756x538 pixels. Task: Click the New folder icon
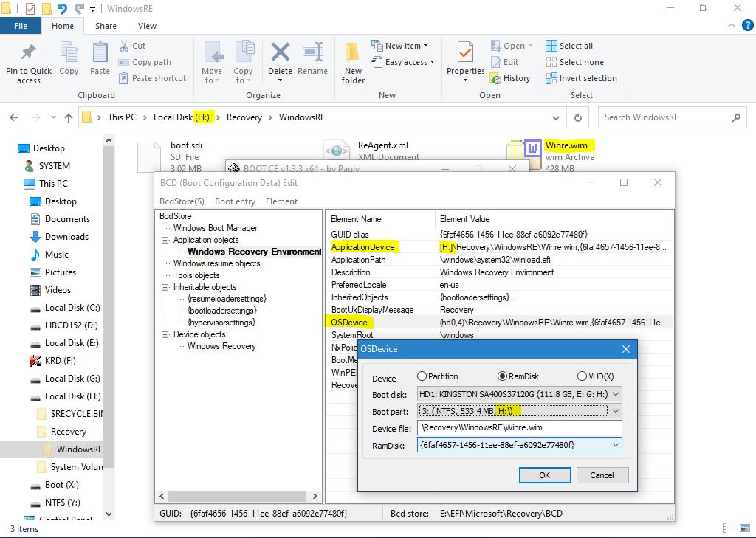353,54
